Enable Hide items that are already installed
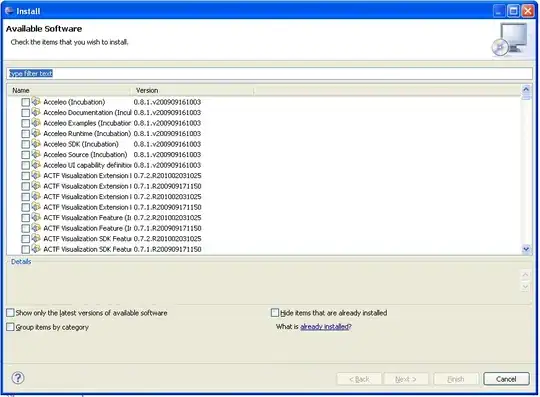This screenshot has width=540, height=397. point(274,313)
